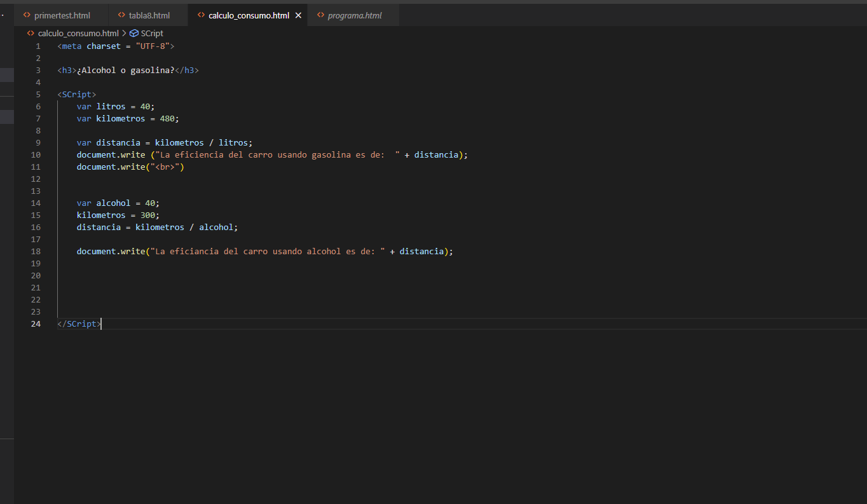Switch to the tabla8.html tab
This screenshot has height=504, width=867.
tap(149, 15)
